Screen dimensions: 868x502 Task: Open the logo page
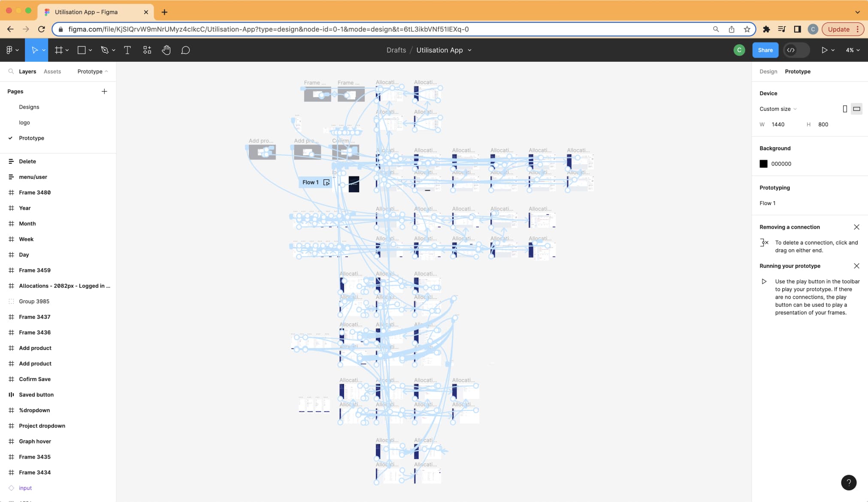[24, 122]
